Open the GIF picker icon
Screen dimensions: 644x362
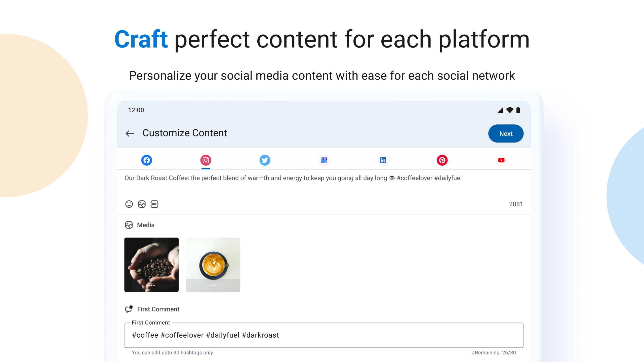pyautogui.click(x=154, y=204)
